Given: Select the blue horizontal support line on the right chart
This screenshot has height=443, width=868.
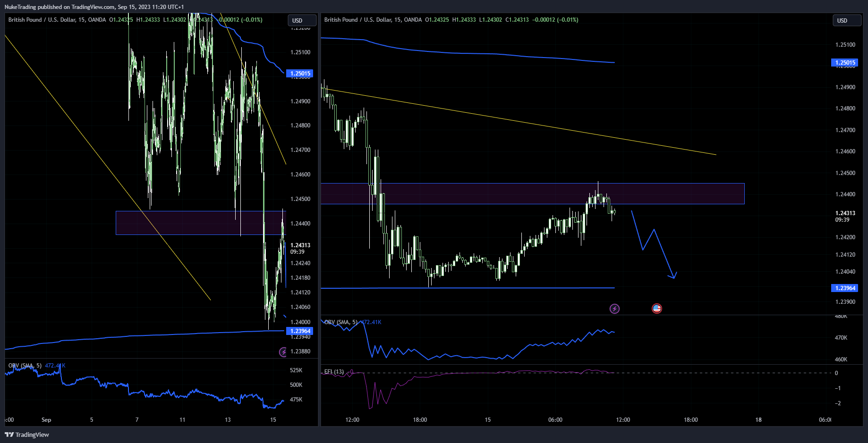Looking at the screenshot, I should click(x=468, y=288).
